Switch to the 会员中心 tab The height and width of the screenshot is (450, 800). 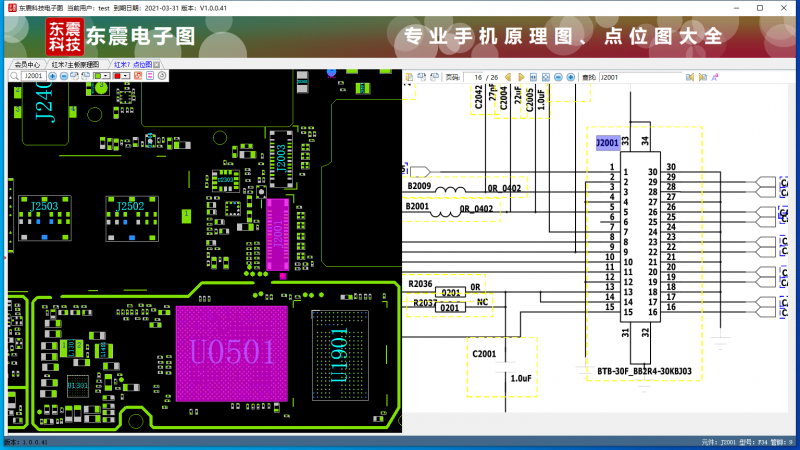27,64
